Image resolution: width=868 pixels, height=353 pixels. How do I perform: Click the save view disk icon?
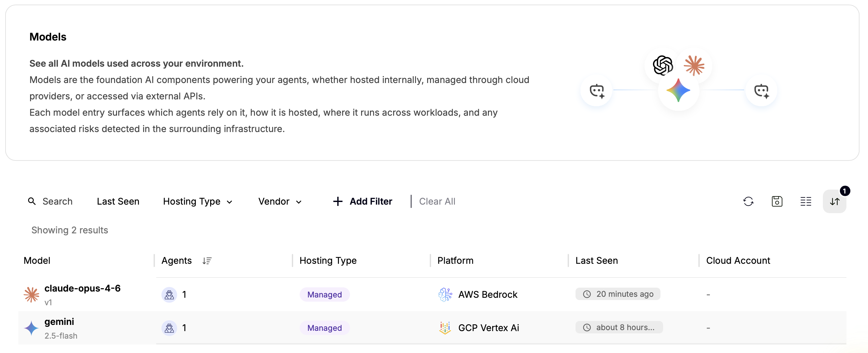click(777, 201)
